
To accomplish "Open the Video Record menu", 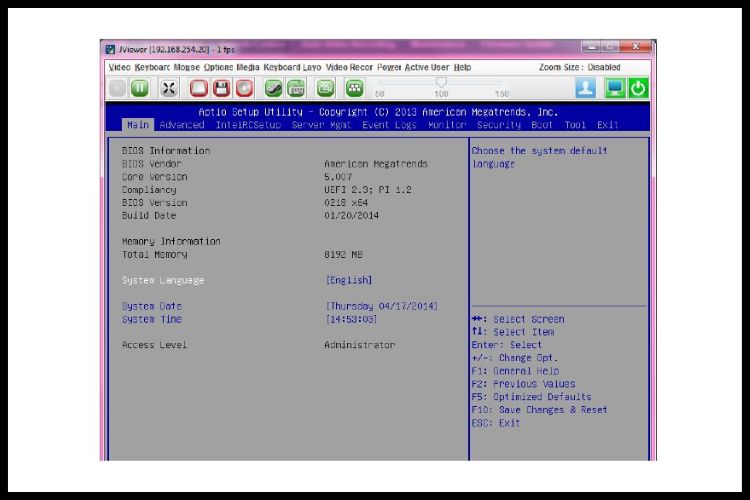I will point(349,67).
